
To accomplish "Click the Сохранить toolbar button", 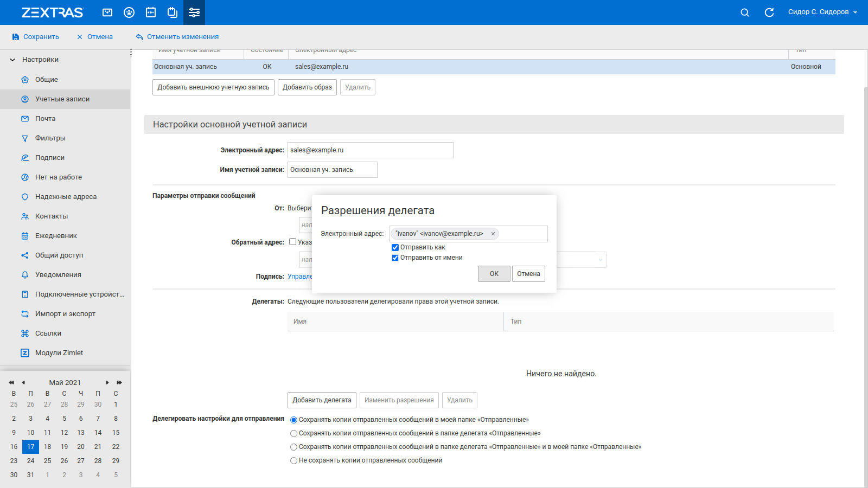I will click(x=36, y=37).
